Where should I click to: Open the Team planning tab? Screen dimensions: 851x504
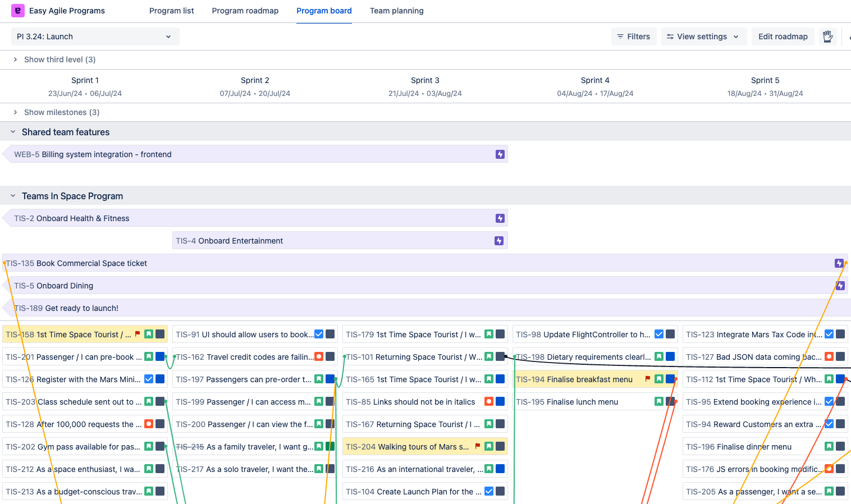pyautogui.click(x=396, y=11)
